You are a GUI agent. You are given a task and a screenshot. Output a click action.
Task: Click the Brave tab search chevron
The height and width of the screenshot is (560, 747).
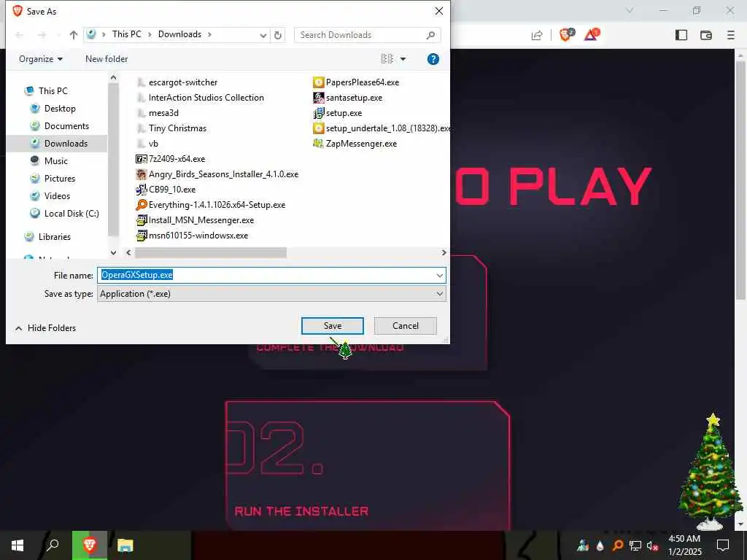(x=630, y=10)
